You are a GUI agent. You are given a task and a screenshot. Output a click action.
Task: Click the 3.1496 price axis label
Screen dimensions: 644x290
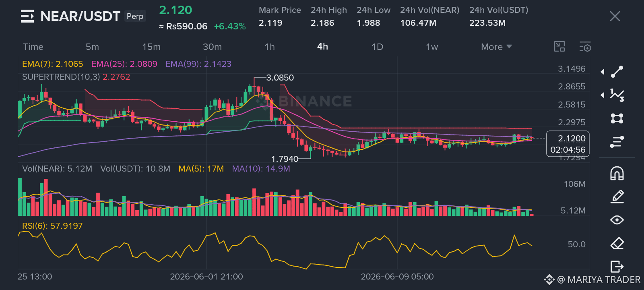click(572, 69)
